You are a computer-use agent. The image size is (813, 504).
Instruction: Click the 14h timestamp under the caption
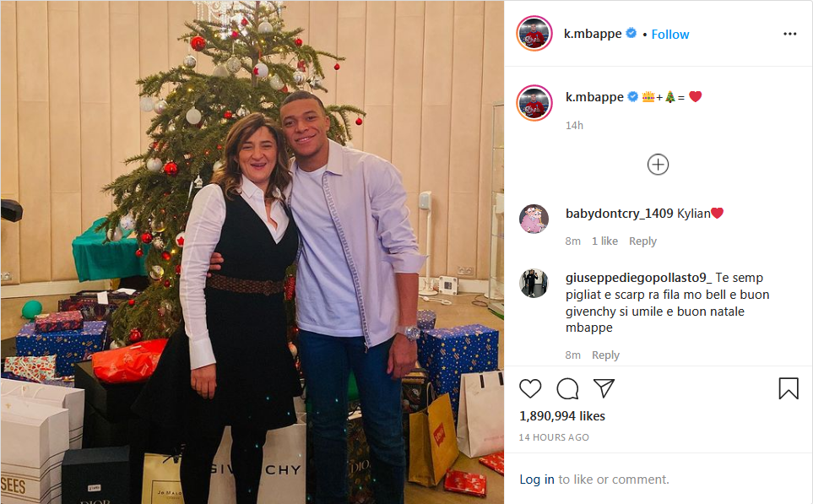(574, 126)
